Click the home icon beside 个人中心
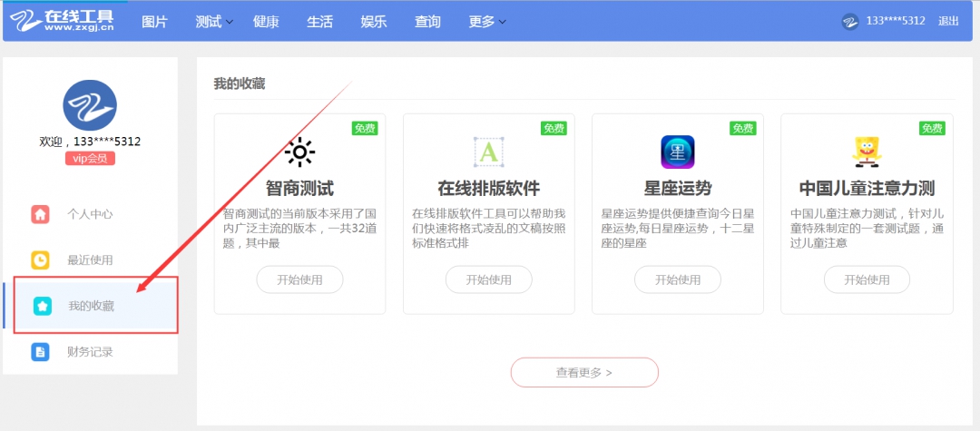This screenshot has height=431, width=980. pos(41,215)
